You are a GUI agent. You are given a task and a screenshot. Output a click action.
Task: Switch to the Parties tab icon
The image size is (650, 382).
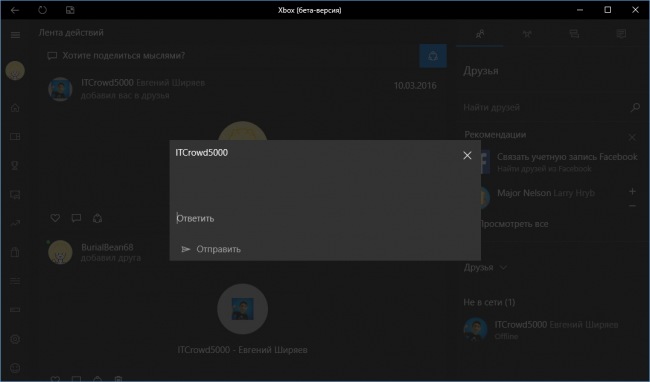[x=527, y=34]
